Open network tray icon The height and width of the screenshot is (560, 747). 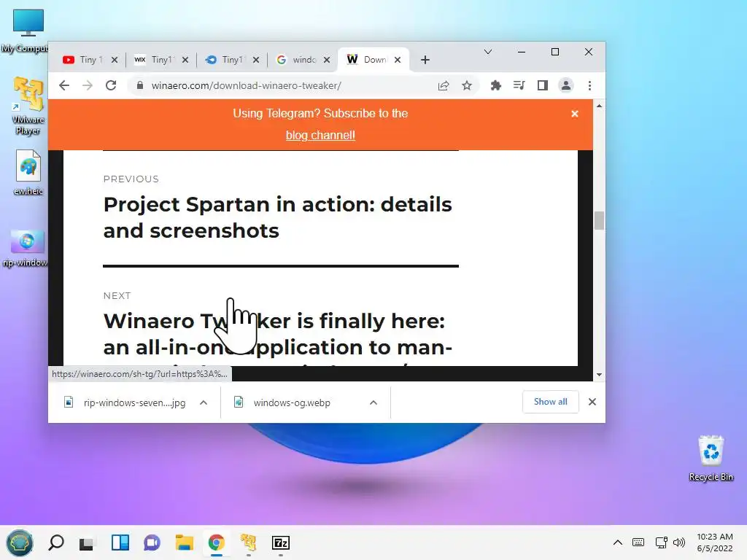(661, 542)
